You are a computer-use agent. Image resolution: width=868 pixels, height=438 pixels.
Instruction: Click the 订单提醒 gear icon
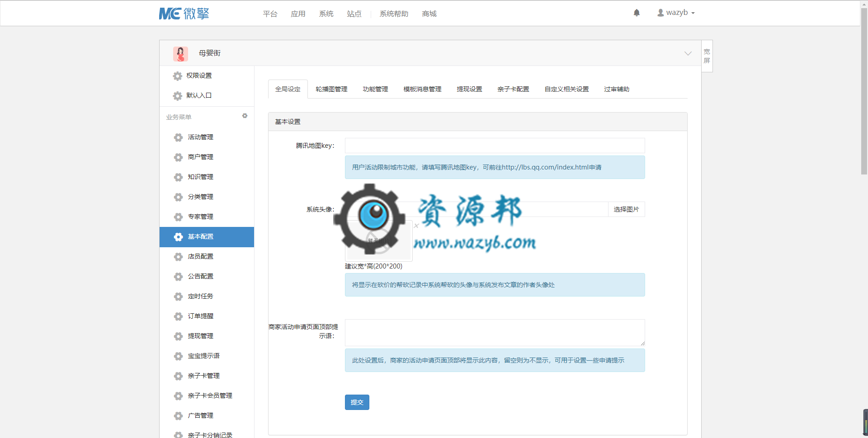pos(179,316)
